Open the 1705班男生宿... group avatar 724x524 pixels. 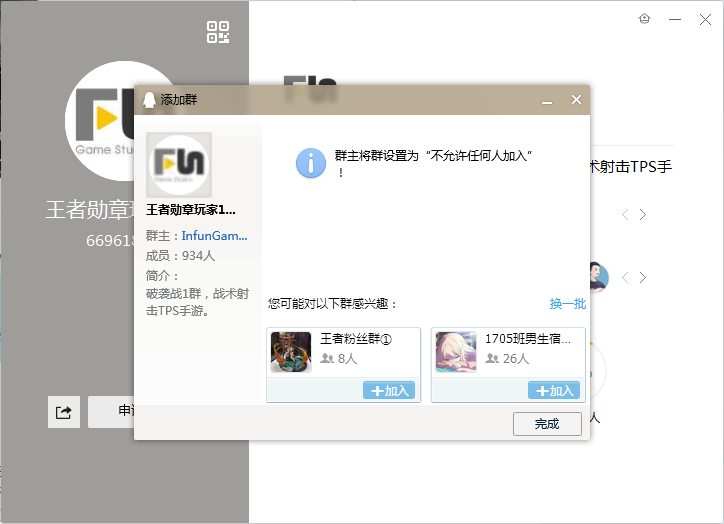coord(456,352)
